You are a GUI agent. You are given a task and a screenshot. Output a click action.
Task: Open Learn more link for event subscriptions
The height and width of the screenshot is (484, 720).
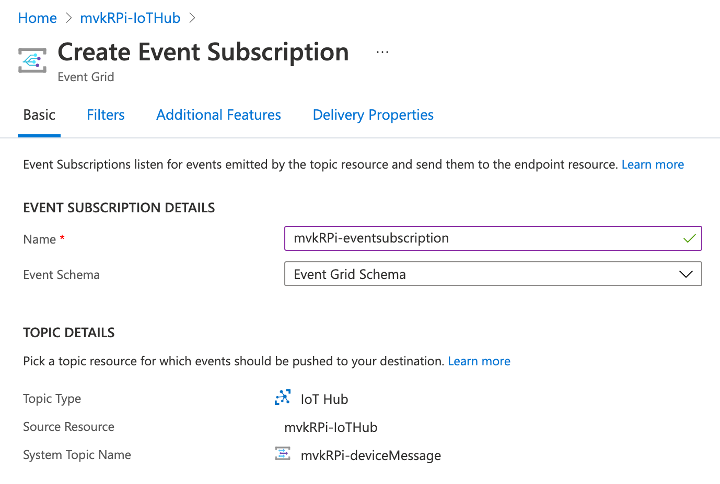click(x=652, y=164)
